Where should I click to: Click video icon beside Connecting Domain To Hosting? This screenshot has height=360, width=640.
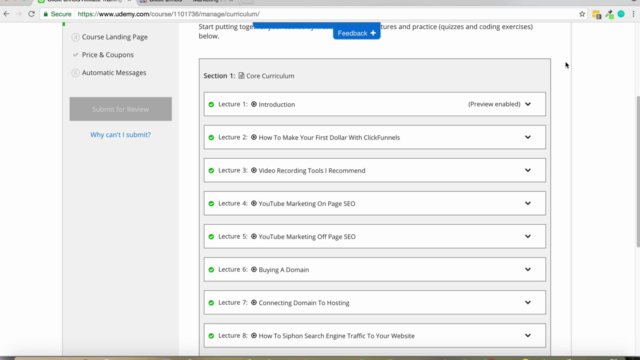tap(254, 302)
